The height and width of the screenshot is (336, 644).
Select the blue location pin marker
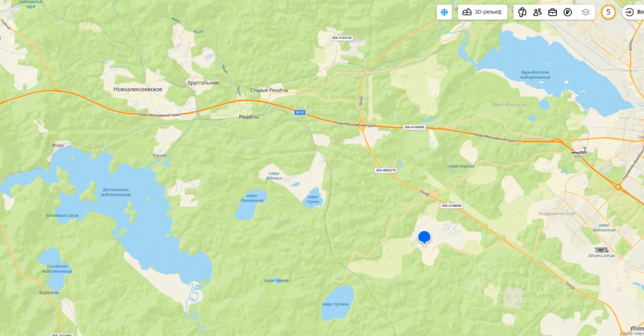(x=425, y=238)
